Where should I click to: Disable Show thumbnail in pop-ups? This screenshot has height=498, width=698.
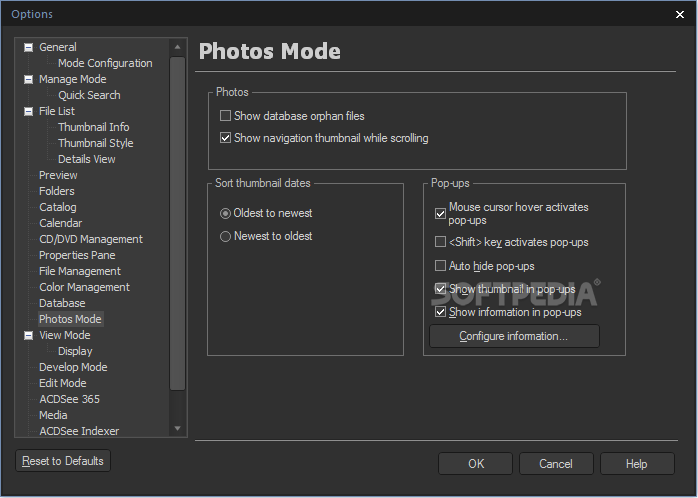(x=440, y=289)
